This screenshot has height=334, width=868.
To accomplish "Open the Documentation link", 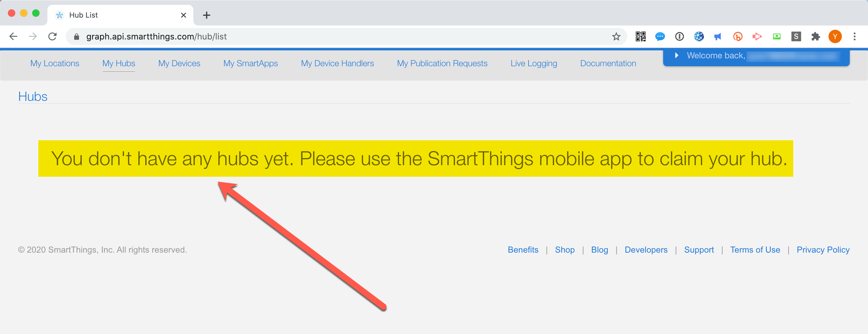I will point(608,63).
